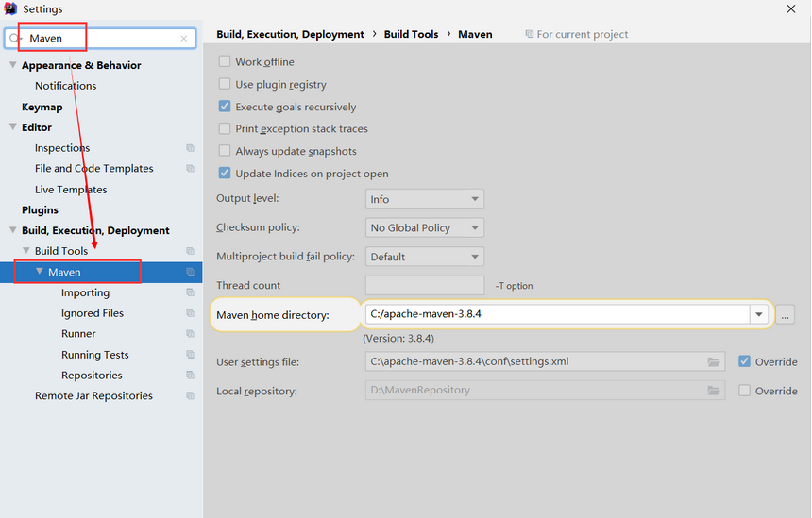
Task: Enable Print exception stack traces
Action: click(x=225, y=128)
